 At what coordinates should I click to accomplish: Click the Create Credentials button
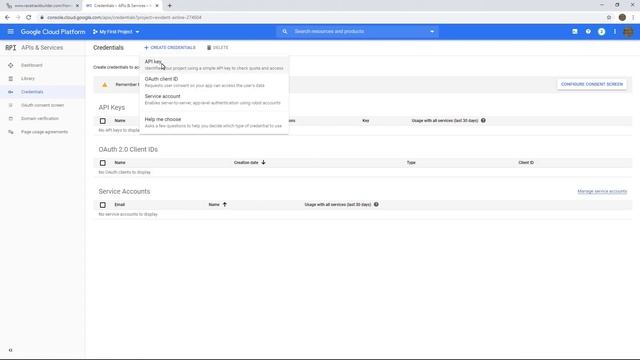[170, 48]
